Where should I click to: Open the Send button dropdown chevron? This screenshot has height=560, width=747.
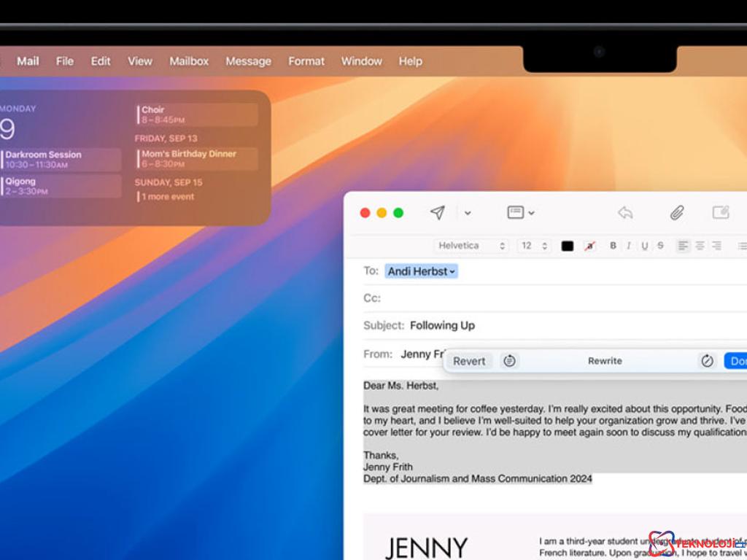468,212
